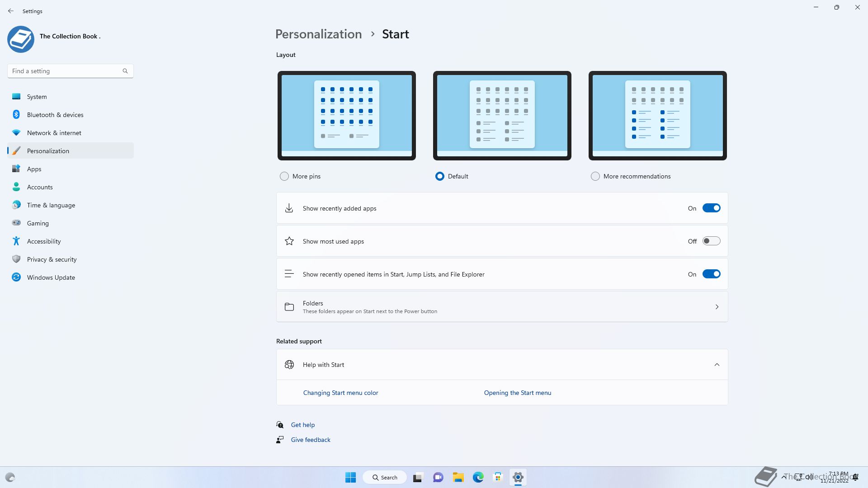
Task: Open Windows Update section
Action: coord(51,277)
